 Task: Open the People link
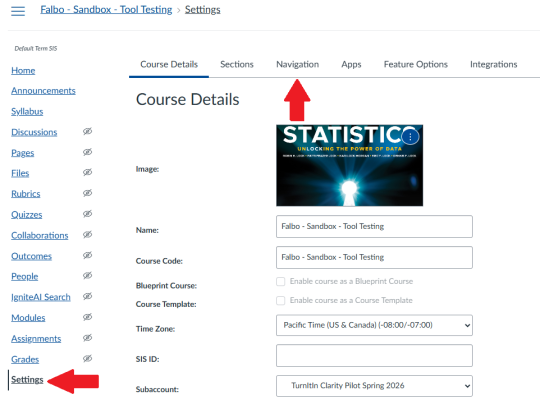pyautogui.click(x=24, y=276)
